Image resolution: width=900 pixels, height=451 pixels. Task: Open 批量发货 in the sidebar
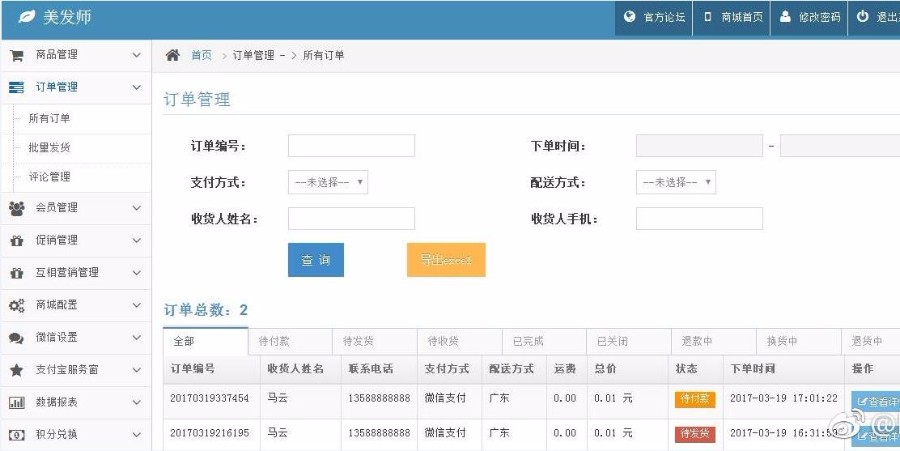tap(49, 148)
